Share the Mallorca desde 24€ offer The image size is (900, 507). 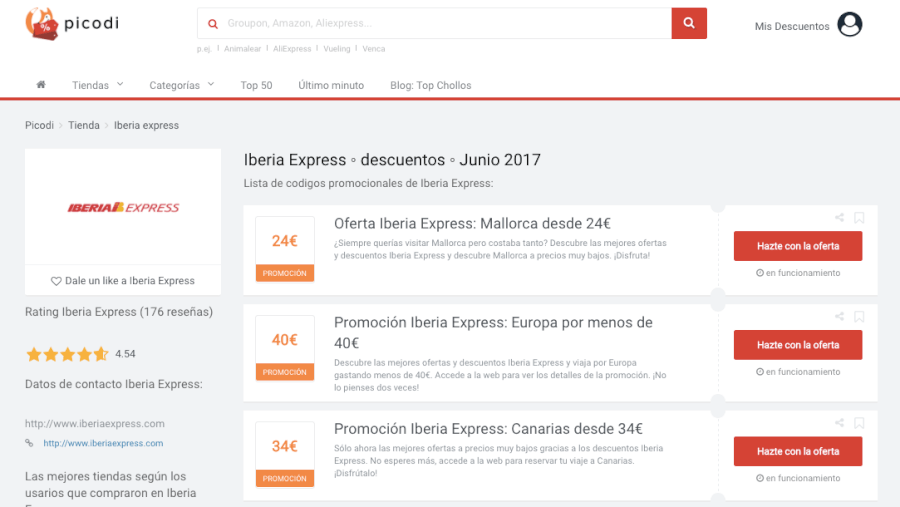pos(839,218)
